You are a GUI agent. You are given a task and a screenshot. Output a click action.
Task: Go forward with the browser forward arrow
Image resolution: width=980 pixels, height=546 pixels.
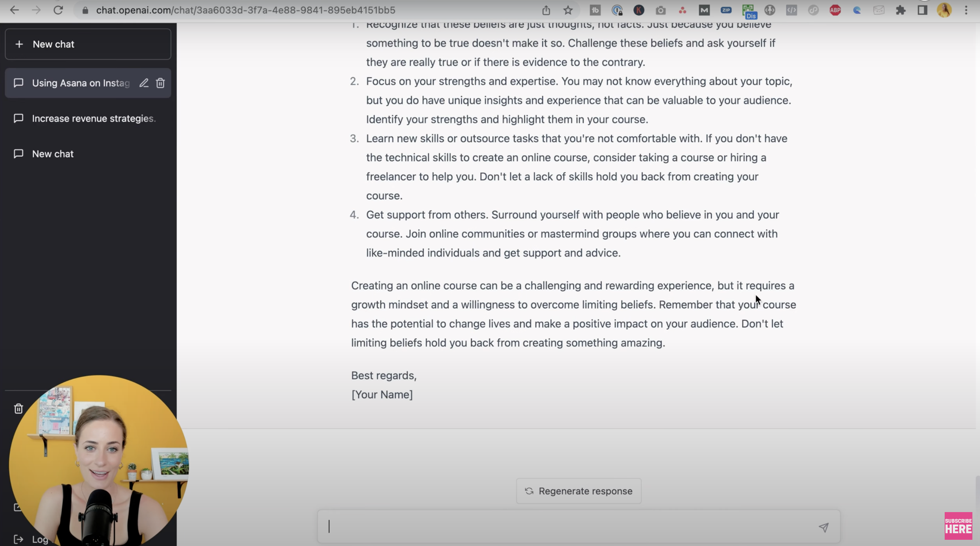pyautogui.click(x=36, y=10)
